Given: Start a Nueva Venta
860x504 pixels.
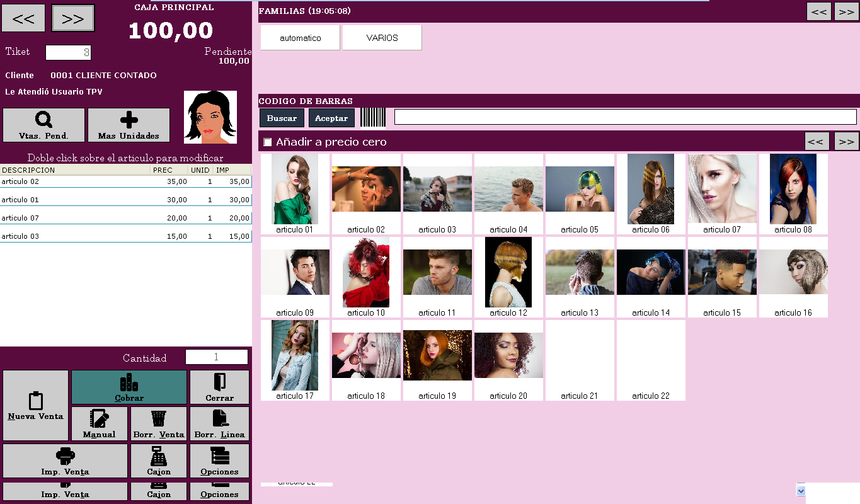Looking at the screenshot, I should [35, 405].
